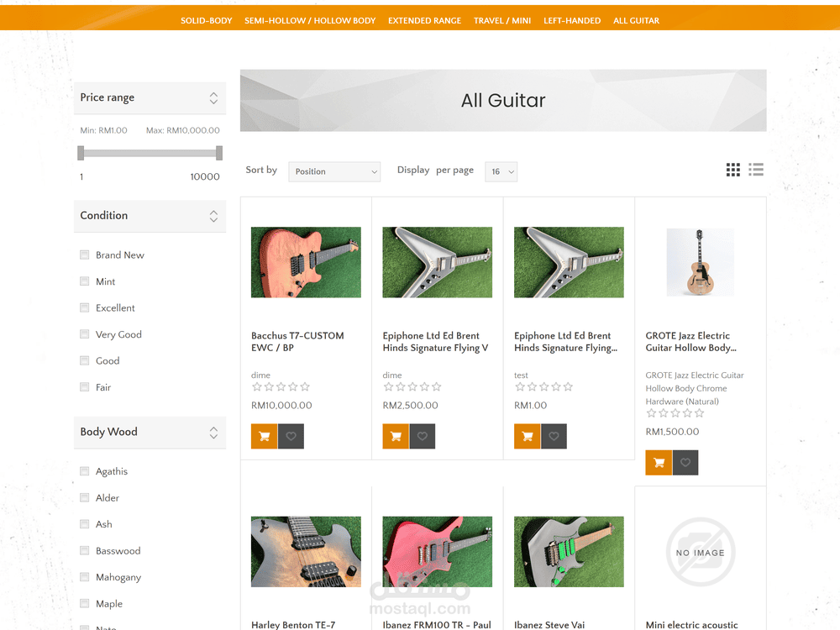Collapse the Body Wood filter section

(213, 433)
